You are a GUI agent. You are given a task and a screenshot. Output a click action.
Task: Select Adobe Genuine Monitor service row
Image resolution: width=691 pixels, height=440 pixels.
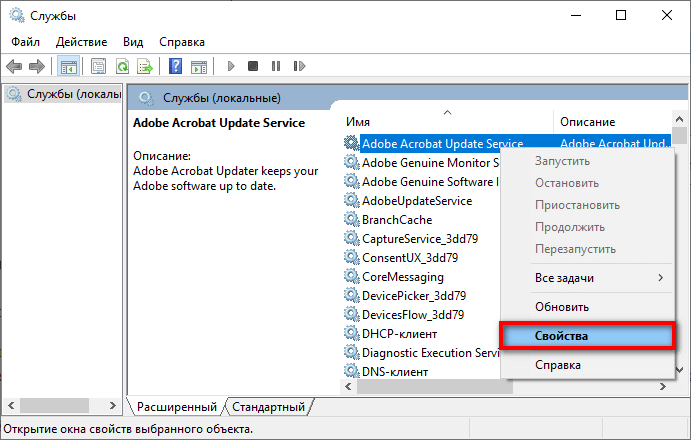click(x=422, y=163)
